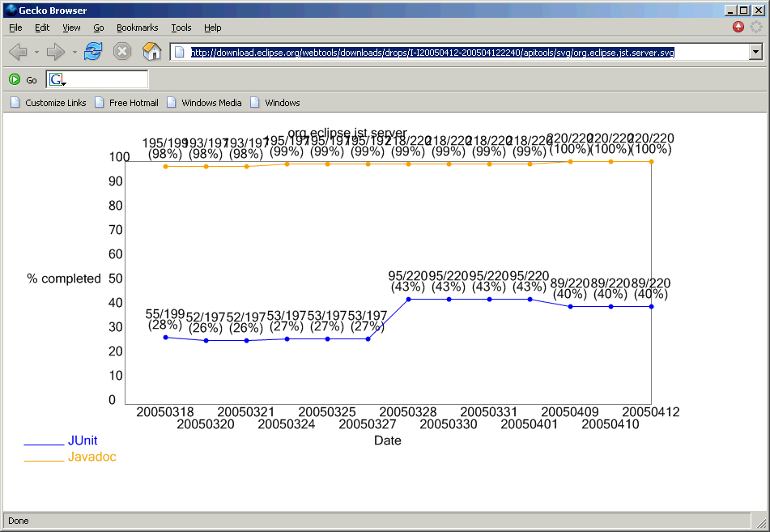
Task: Click inside the selected URL address field
Action: tap(432, 53)
